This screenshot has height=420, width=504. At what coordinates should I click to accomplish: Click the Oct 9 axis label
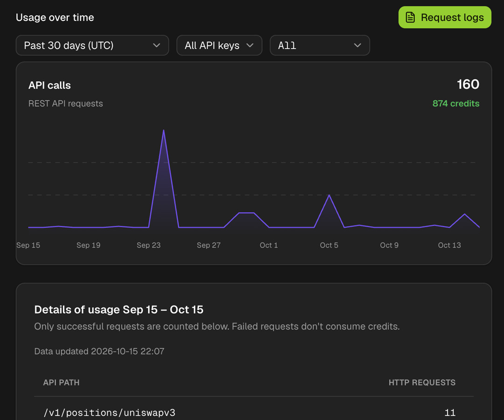(389, 245)
